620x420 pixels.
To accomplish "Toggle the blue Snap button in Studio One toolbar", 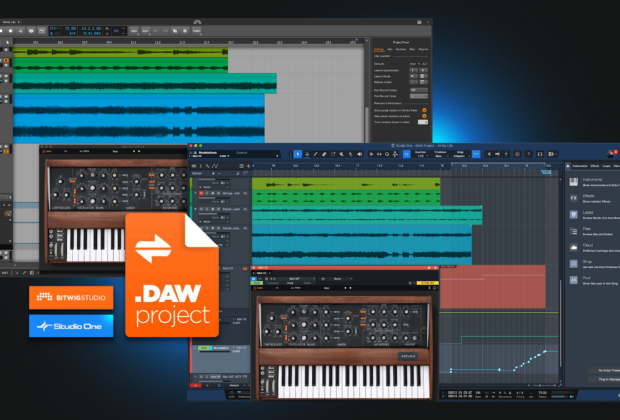I will 476,154.
